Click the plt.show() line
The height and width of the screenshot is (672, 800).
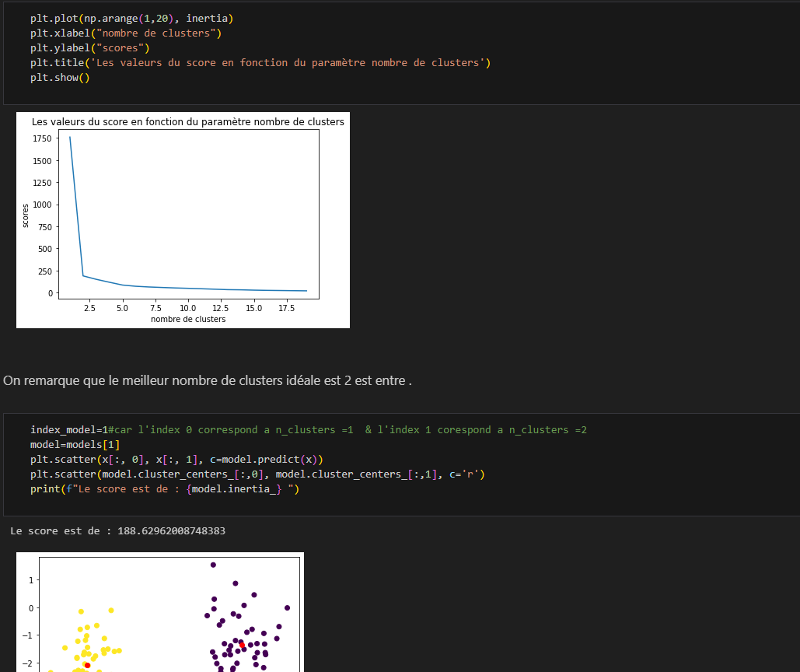tap(60, 77)
